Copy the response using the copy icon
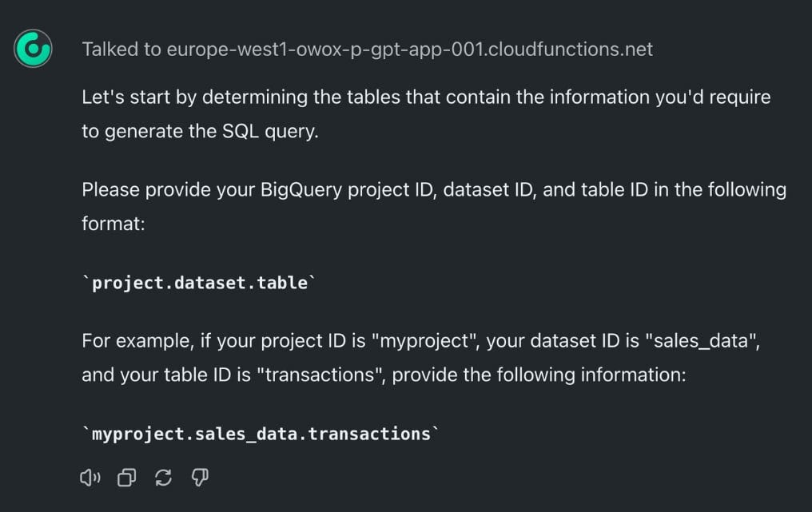Image resolution: width=812 pixels, height=512 pixels. pyautogui.click(x=127, y=478)
